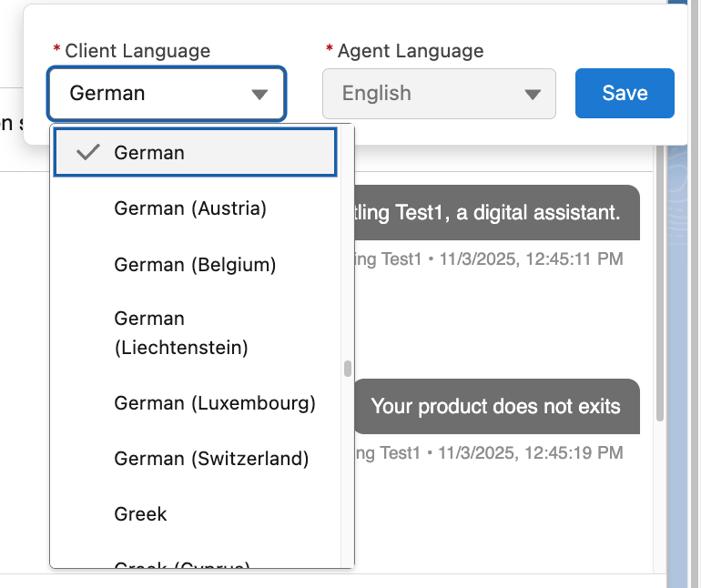Select the German (Luxembourg) option

pyautogui.click(x=215, y=403)
